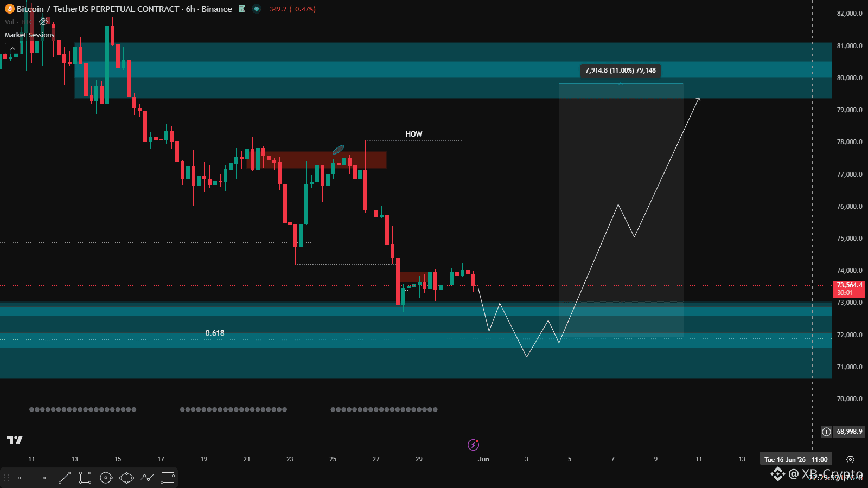Select the horizontal line drawing tool
Screen dimensions: 868x488
click(x=44, y=478)
